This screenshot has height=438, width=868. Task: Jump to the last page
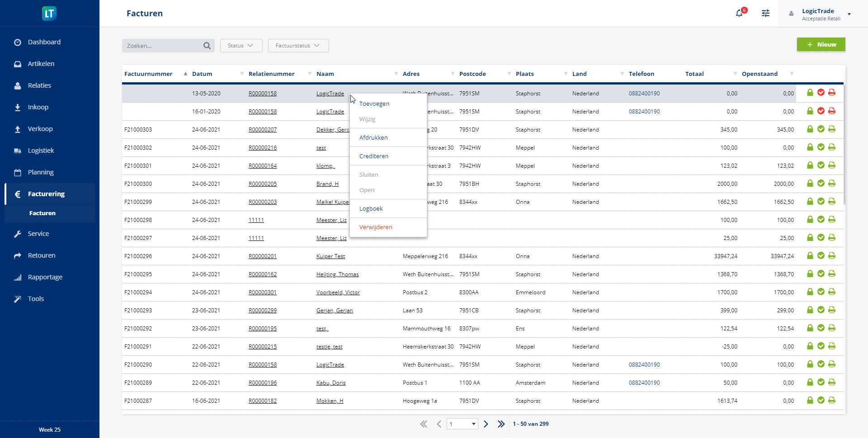[x=501, y=424]
